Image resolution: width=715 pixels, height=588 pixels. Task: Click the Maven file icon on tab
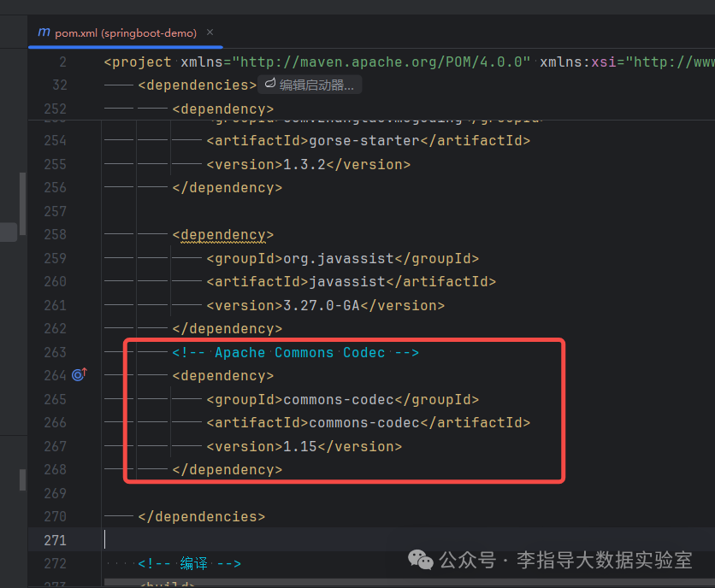[44, 32]
